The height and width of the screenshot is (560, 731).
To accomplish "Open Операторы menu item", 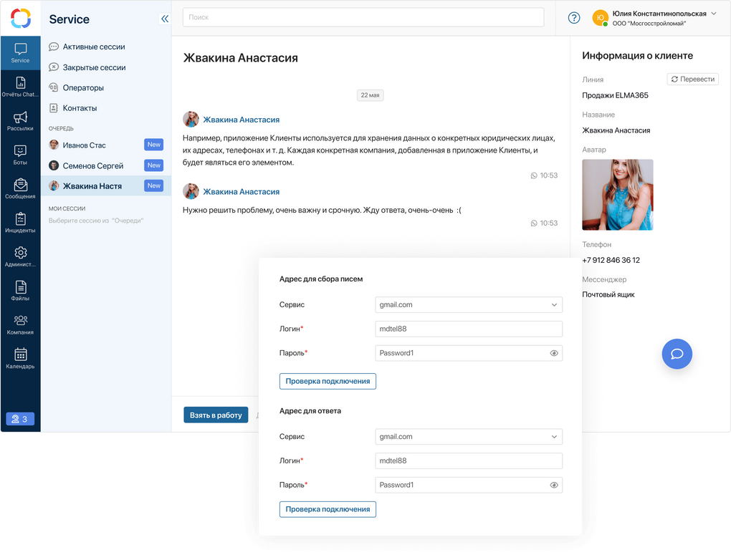I will pyautogui.click(x=83, y=87).
